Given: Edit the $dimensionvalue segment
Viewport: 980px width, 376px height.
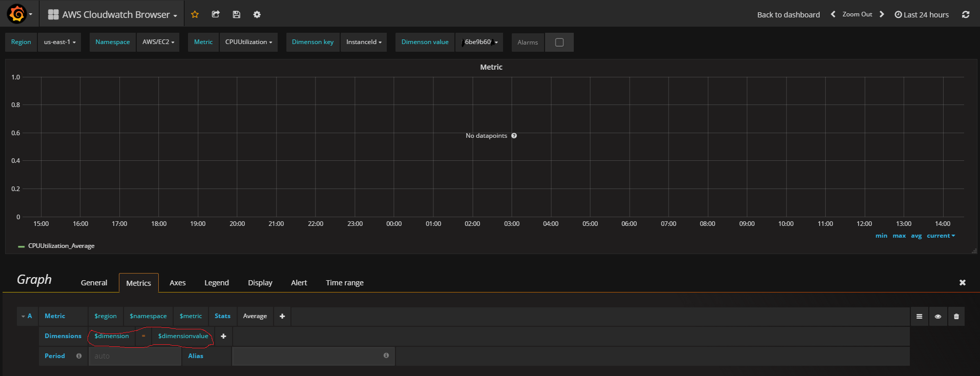Looking at the screenshot, I should pos(183,336).
